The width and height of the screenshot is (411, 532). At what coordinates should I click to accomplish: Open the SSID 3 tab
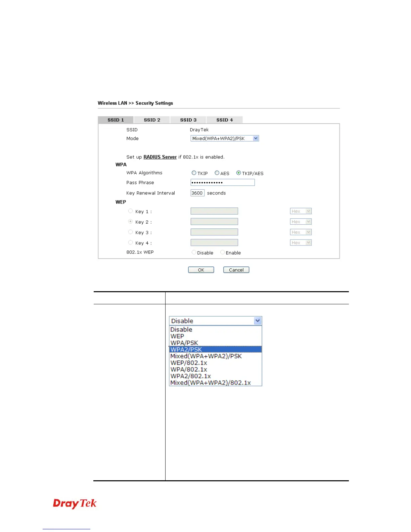point(188,120)
